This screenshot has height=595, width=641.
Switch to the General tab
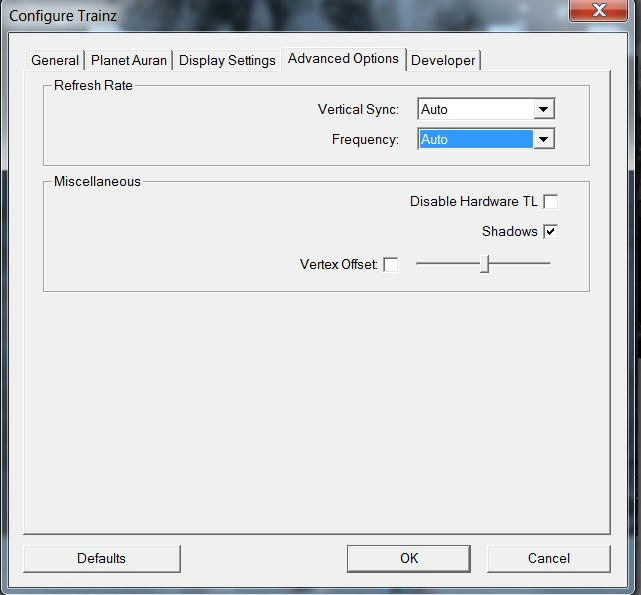pos(55,60)
